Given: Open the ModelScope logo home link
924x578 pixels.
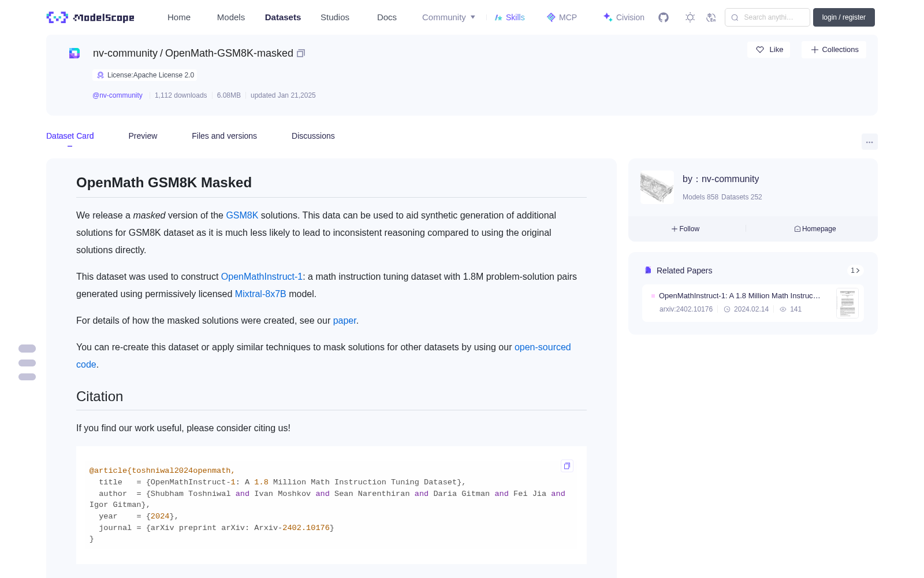Looking at the screenshot, I should (x=90, y=17).
